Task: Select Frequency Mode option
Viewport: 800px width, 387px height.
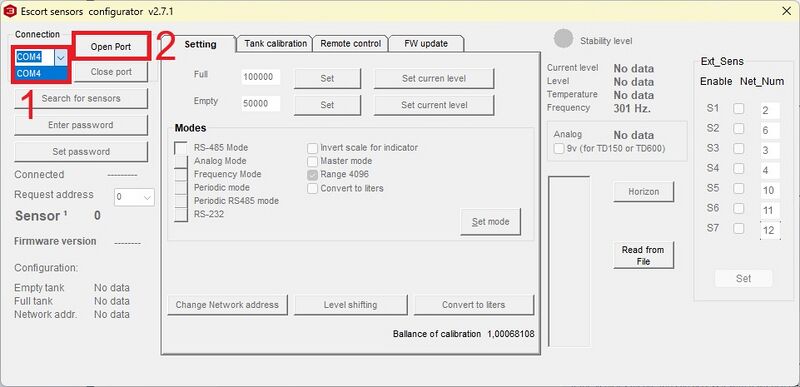Action: [x=181, y=174]
